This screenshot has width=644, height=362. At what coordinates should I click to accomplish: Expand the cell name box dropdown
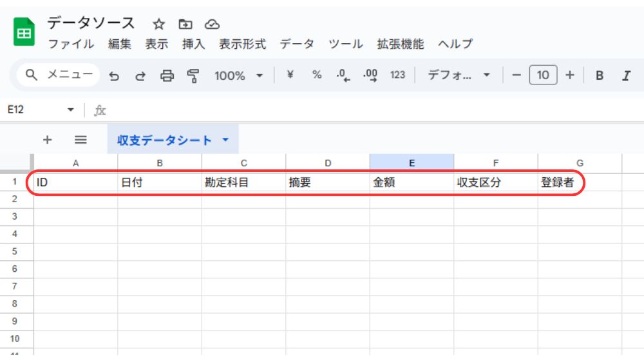[x=71, y=110]
